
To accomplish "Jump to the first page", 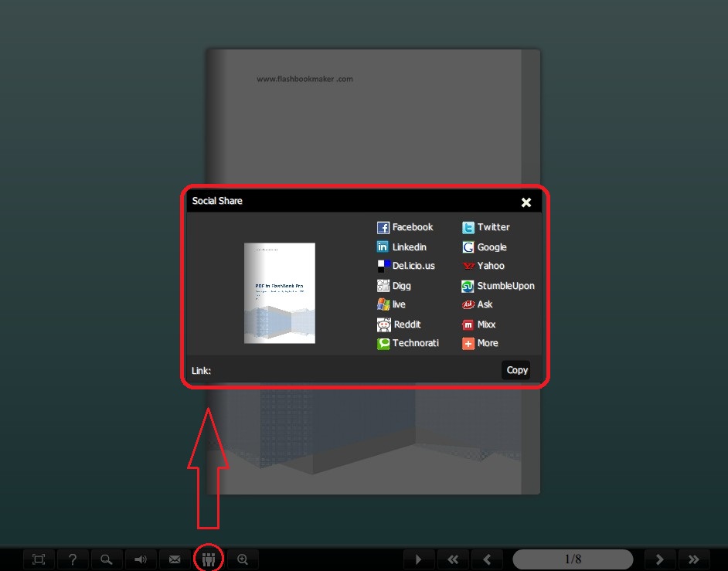I will click(453, 559).
